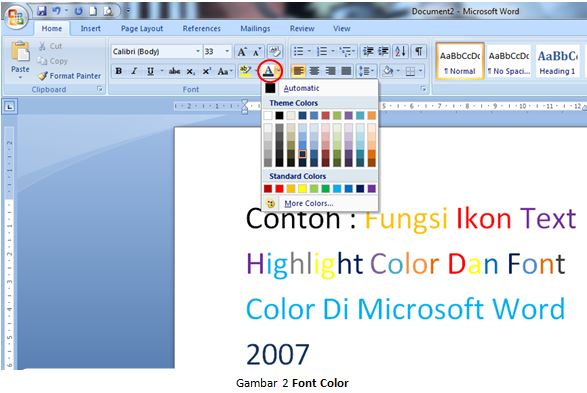
Task: Open the font size 33 dropdown
Action: pyautogui.click(x=227, y=51)
